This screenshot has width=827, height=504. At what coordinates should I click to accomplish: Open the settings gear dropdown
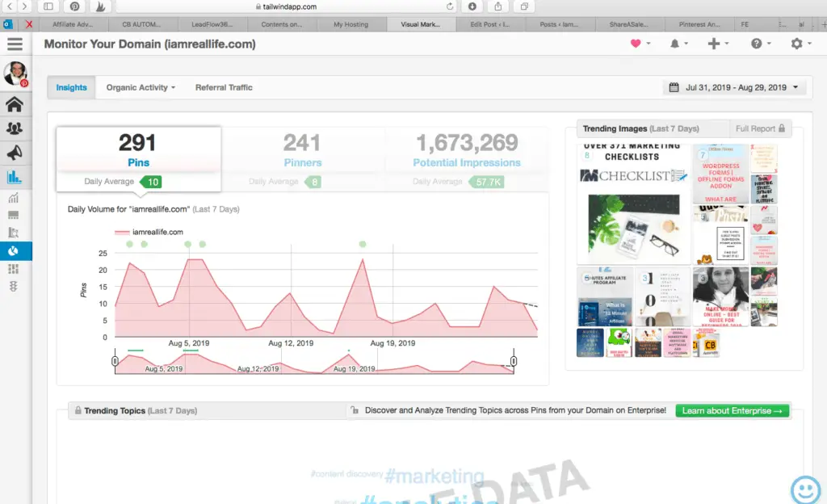point(800,44)
